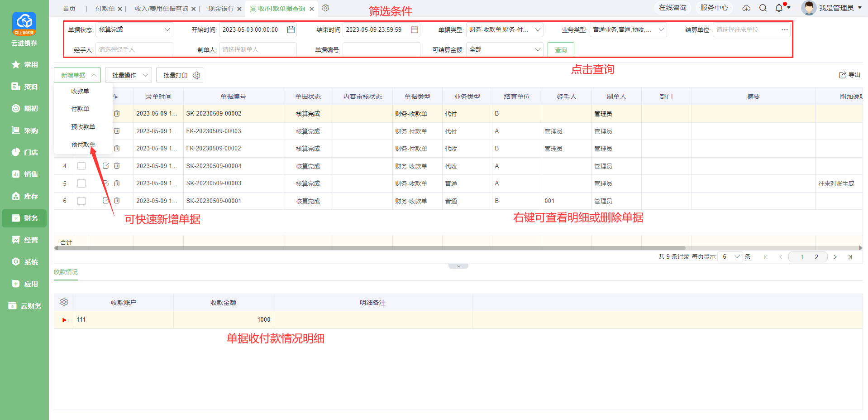The width and height of the screenshot is (868, 420).
Task: Change the 每页显示 page size dropdown
Action: [730, 257]
